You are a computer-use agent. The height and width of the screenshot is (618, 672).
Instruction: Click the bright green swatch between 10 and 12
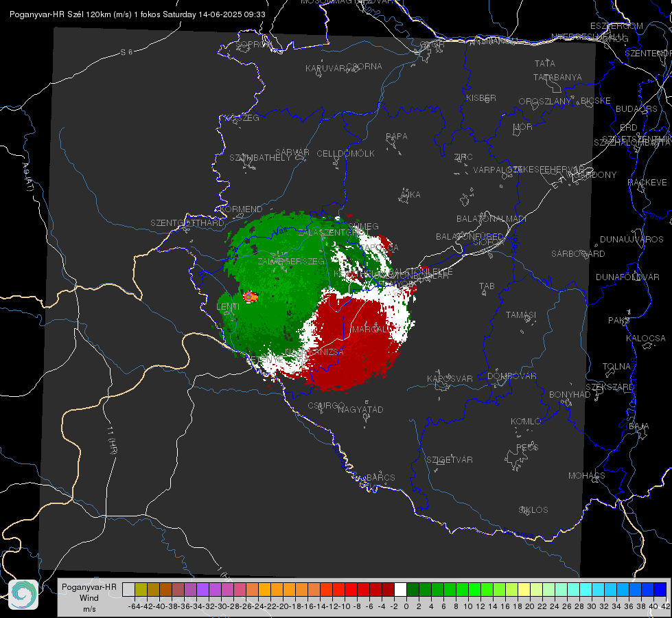(x=474, y=589)
